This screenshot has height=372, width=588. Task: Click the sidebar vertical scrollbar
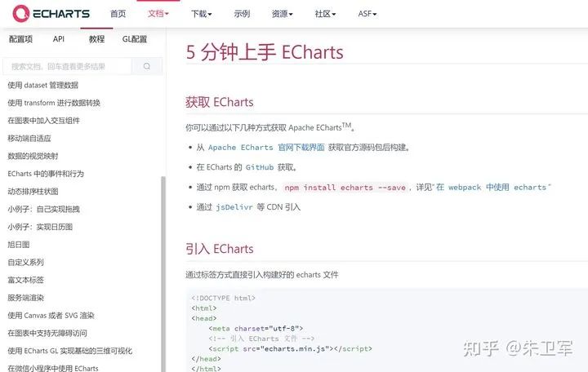click(x=163, y=273)
